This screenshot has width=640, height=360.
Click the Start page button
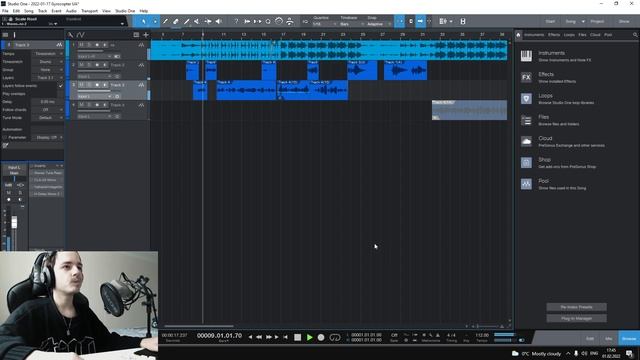click(550, 21)
